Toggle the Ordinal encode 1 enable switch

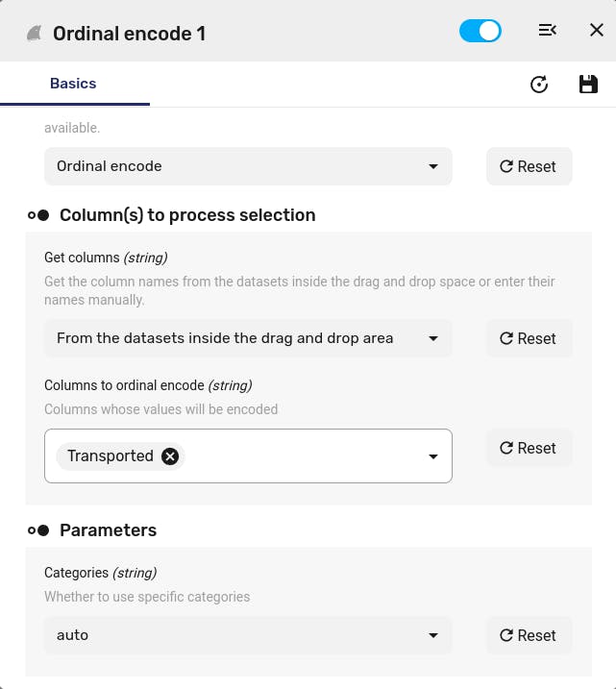click(480, 31)
